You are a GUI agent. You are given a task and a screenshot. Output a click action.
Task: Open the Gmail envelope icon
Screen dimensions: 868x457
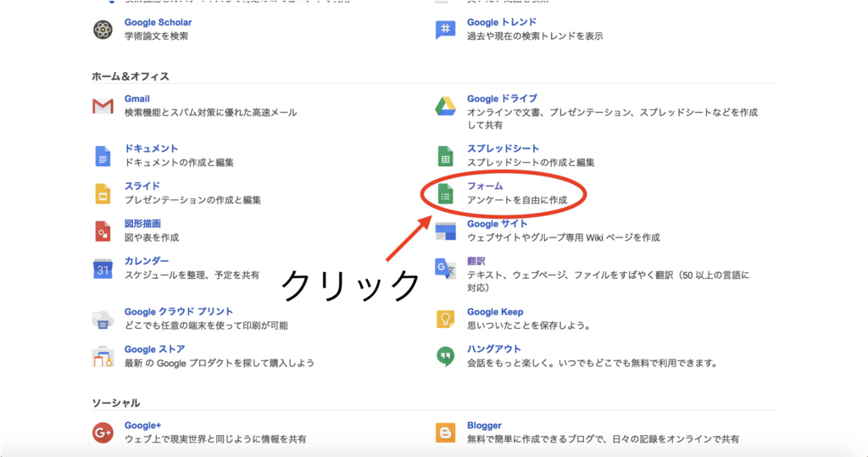coord(103,105)
